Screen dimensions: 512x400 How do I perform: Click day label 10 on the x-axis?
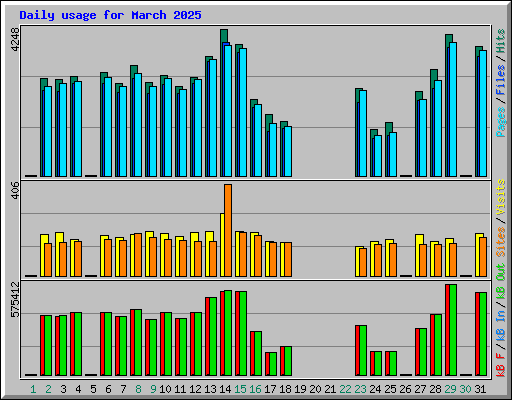(x=165, y=389)
